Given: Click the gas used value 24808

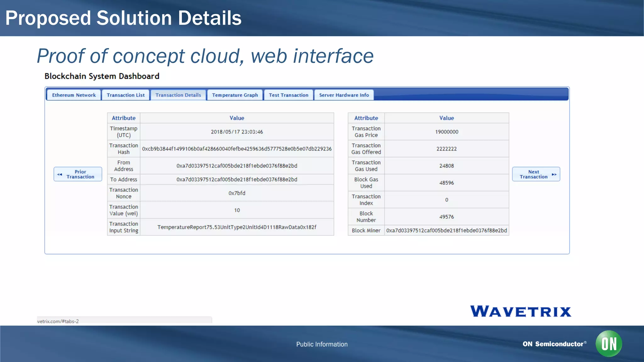Looking at the screenshot, I should (x=447, y=166).
